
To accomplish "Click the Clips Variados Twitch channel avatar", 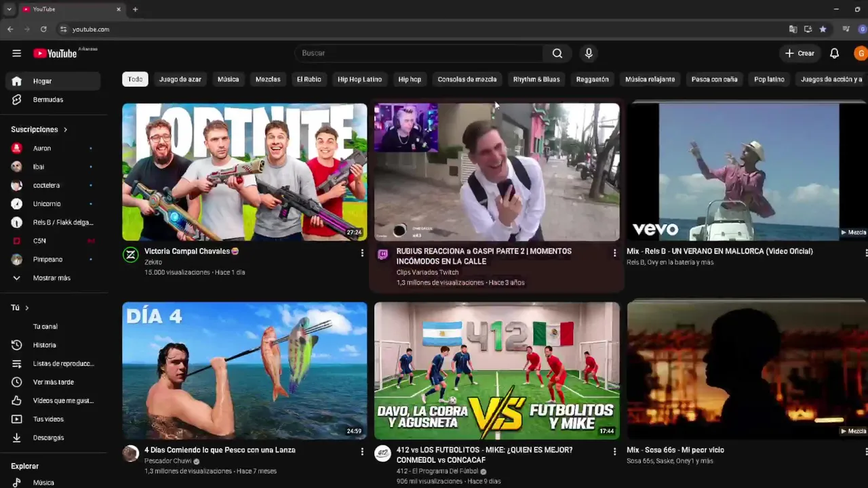I will [x=382, y=255].
